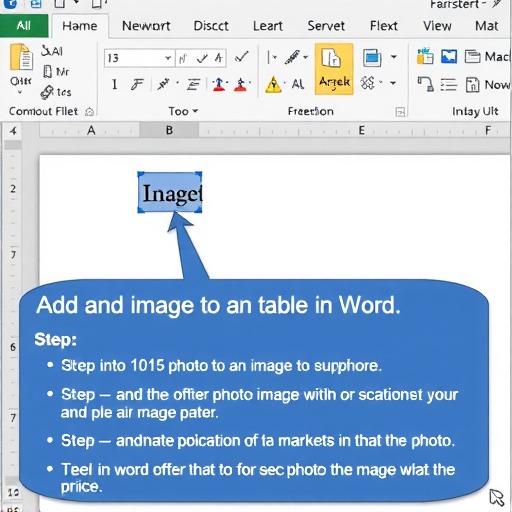Open the Comout Filet group launcher icon
This screenshot has height=512, width=512.
point(89,112)
